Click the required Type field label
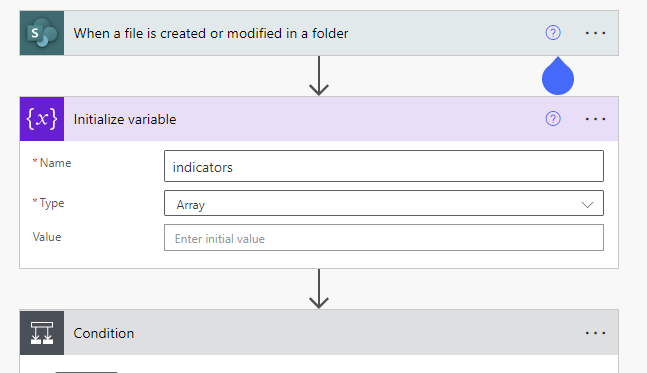 48,203
